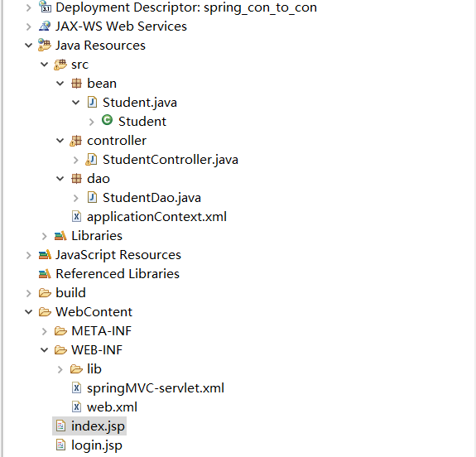This screenshot has height=457, width=476.
Task: Select the 'Student.java' file name
Action: [x=140, y=103]
